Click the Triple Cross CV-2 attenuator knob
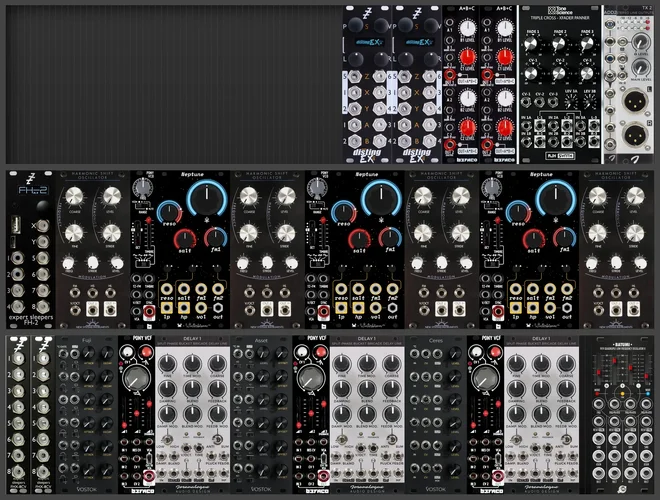660x500 pixels. 559,73
